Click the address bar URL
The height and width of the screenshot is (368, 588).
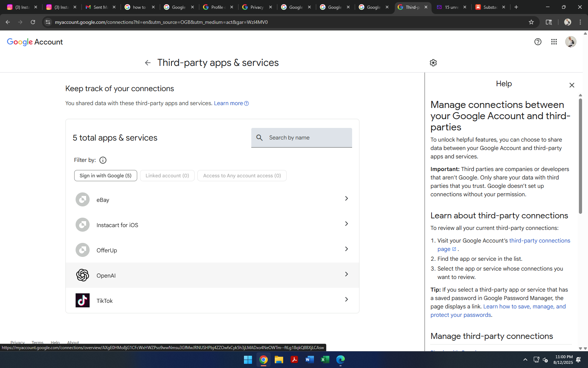(x=161, y=22)
